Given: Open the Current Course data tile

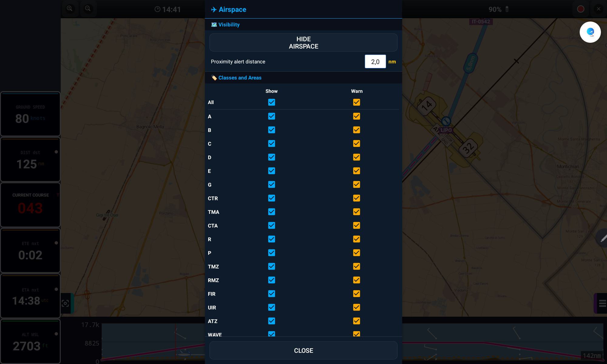Looking at the screenshot, I should pyautogui.click(x=30, y=205).
